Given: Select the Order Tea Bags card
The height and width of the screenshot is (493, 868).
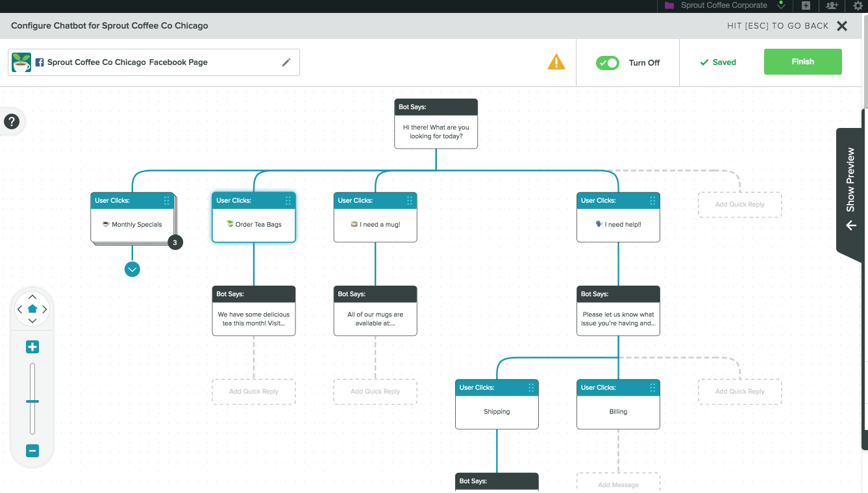Looking at the screenshot, I should pyautogui.click(x=254, y=218).
